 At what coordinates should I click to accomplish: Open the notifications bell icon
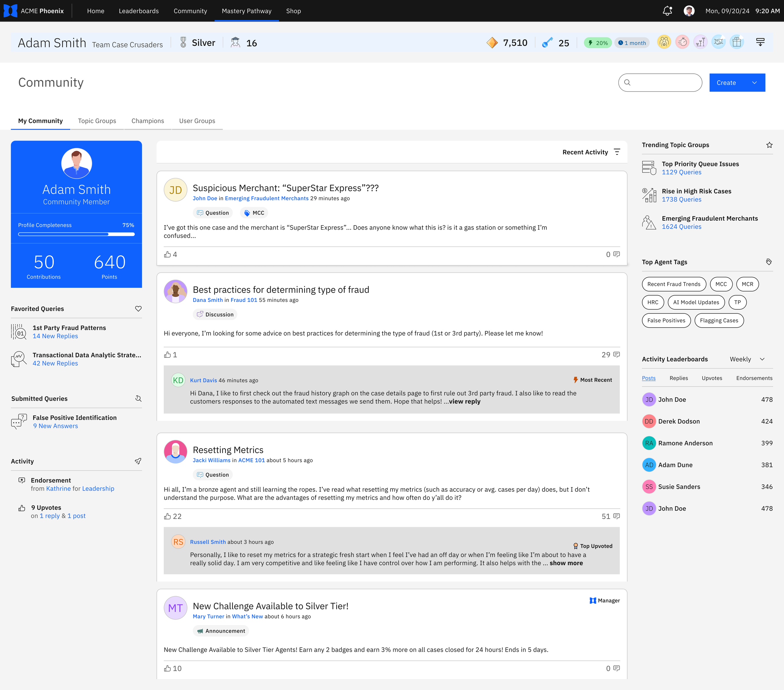[667, 11]
